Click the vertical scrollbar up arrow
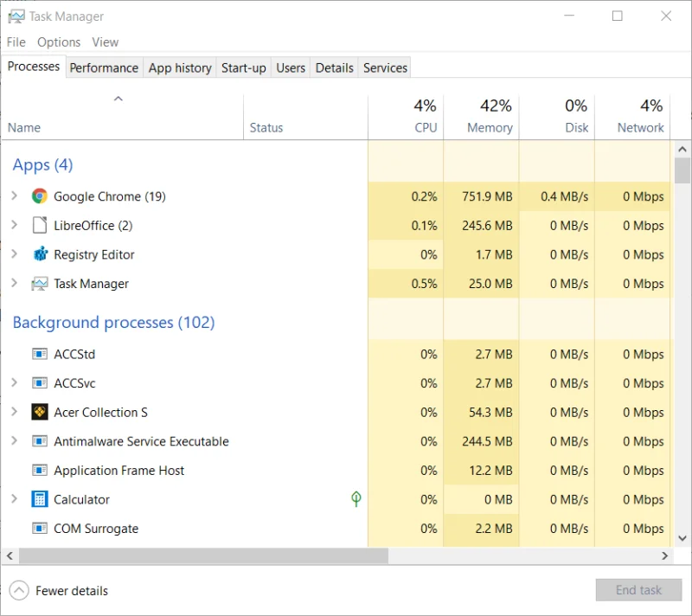 click(x=682, y=149)
